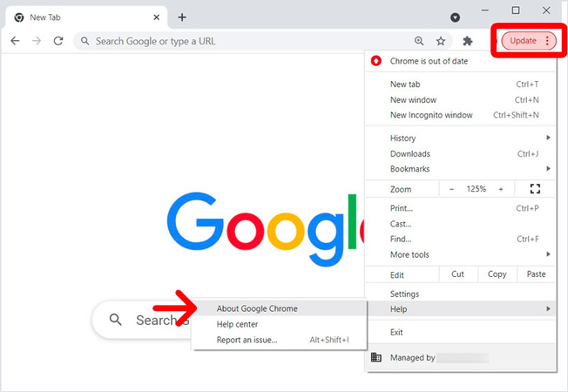Click the profile dropdown icon in title bar
Image resolution: width=568 pixels, height=392 pixels.
[x=455, y=17]
